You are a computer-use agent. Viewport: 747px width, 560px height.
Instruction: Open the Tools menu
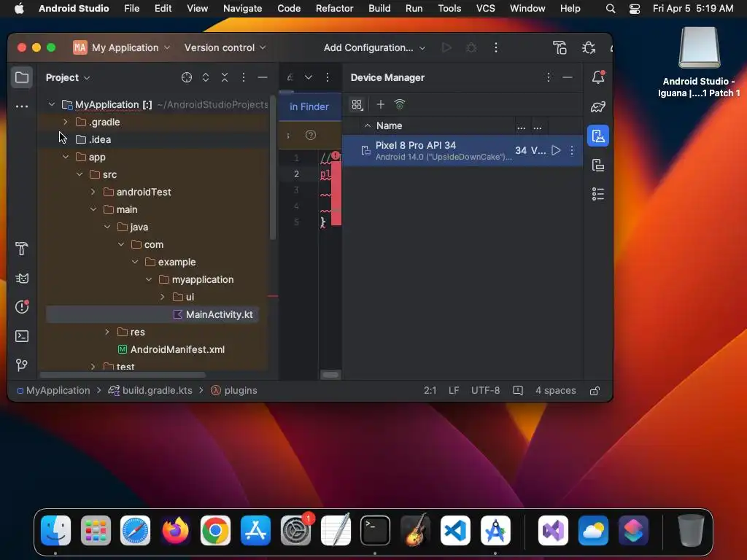(449, 8)
